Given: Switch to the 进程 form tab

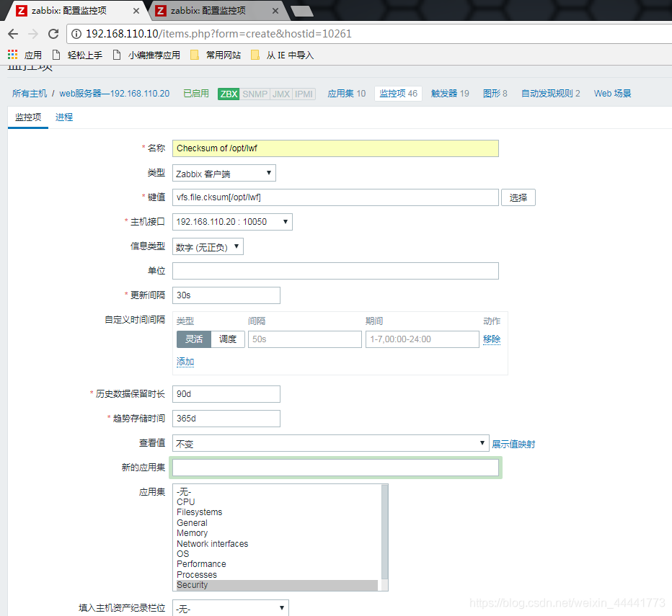Looking at the screenshot, I should [64, 117].
